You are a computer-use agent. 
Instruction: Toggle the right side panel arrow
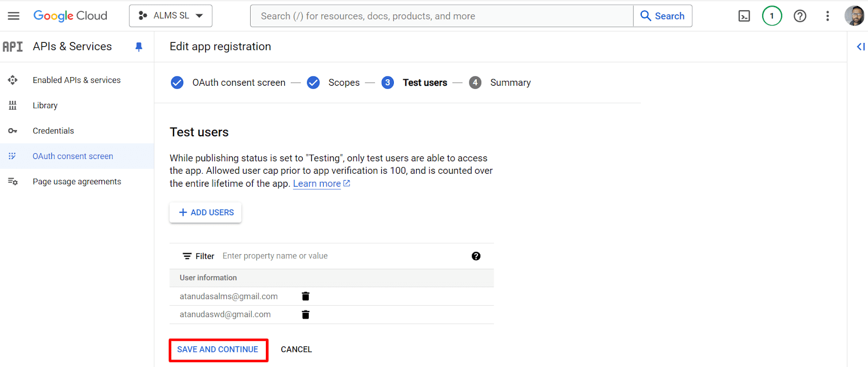(860, 47)
